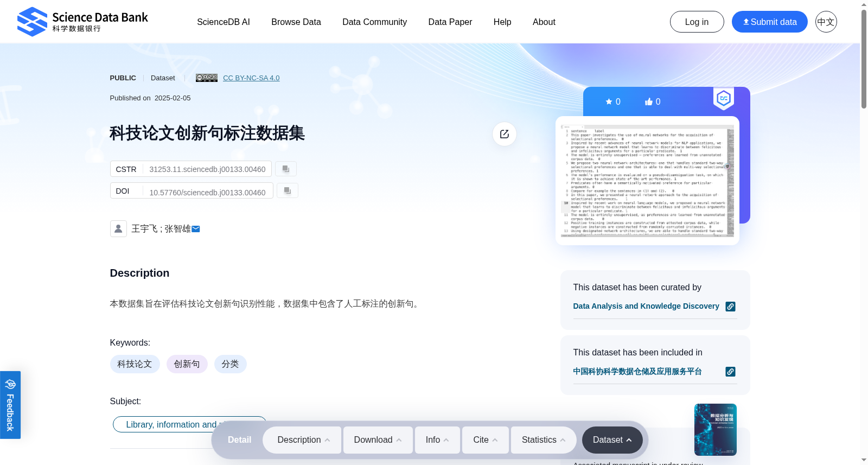Open Browse Data menu

tap(296, 22)
